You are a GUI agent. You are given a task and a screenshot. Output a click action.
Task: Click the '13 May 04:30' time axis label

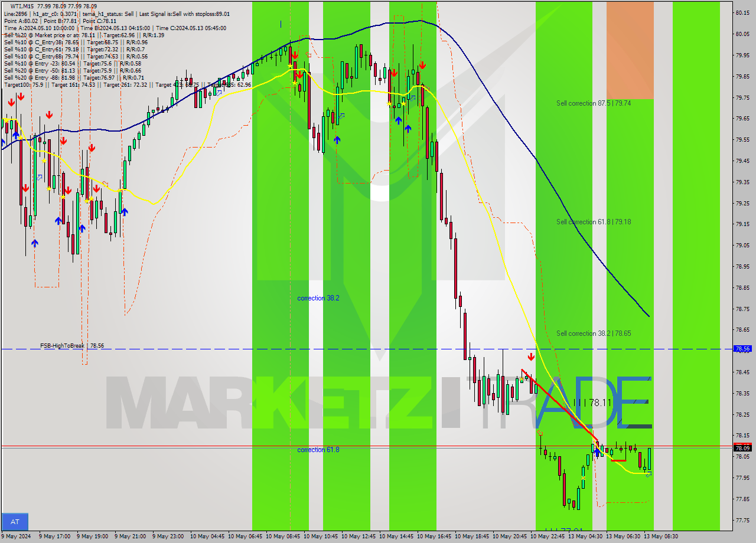tap(586, 537)
